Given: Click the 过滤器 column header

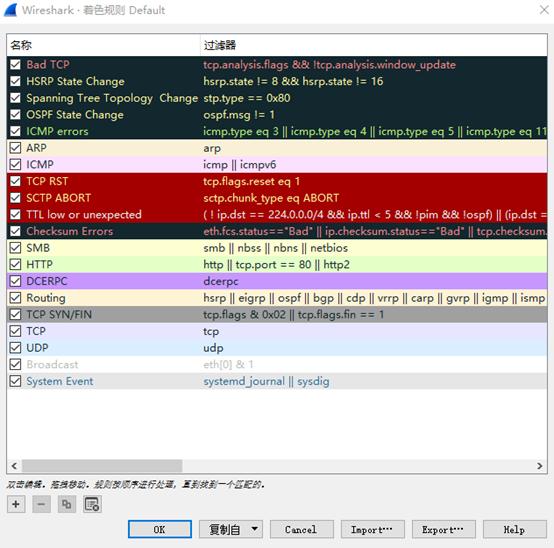Looking at the screenshot, I should [374, 45].
